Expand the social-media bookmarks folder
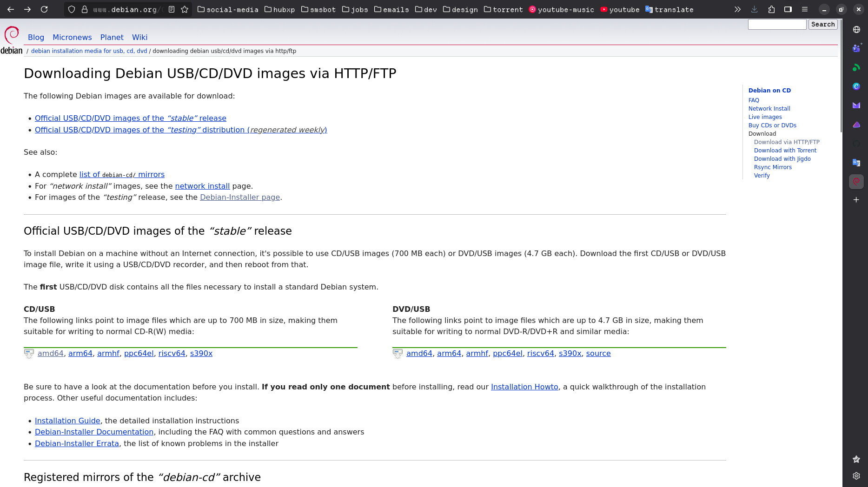This screenshot has height=487, width=868. [228, 9]
